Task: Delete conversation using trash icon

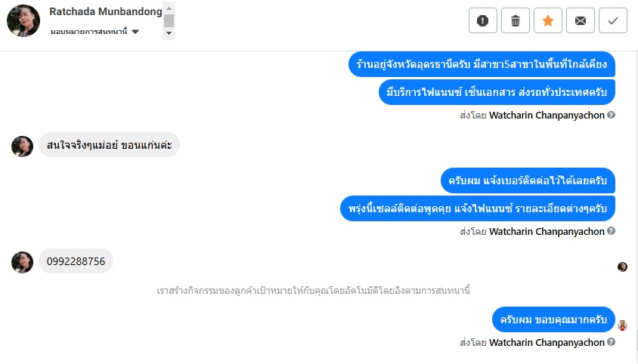Action: click(x=516, y=21)
